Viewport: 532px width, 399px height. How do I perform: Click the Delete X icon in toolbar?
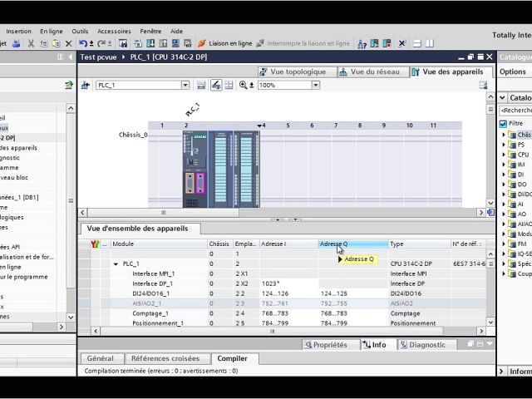point(68,43)
